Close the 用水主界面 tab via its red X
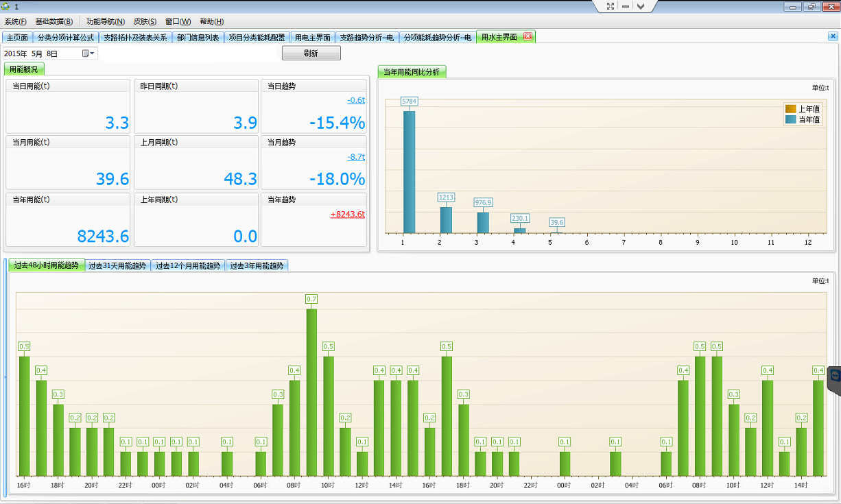The height and width of the screenshot is (504, 841). [528, 38]
